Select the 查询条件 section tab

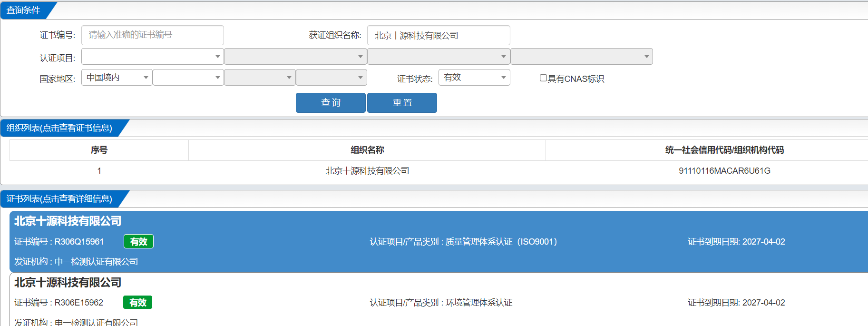[x=23, y=10]
